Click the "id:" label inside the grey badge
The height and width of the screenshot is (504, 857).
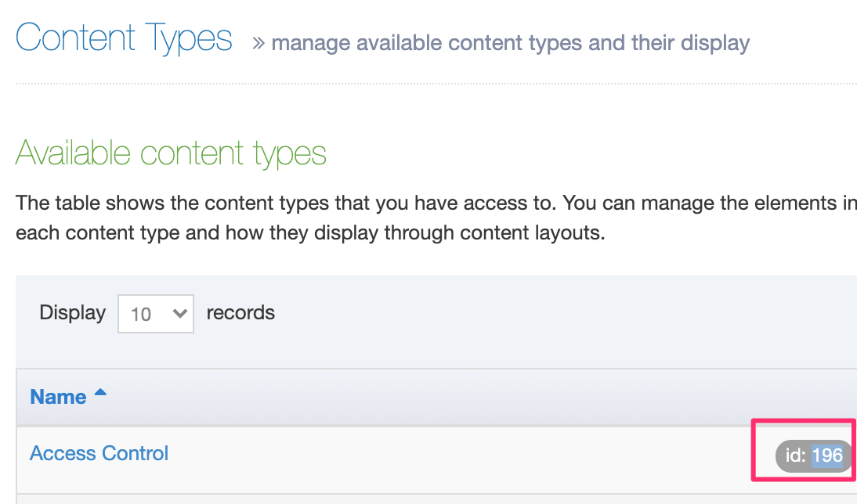[795, 455]
